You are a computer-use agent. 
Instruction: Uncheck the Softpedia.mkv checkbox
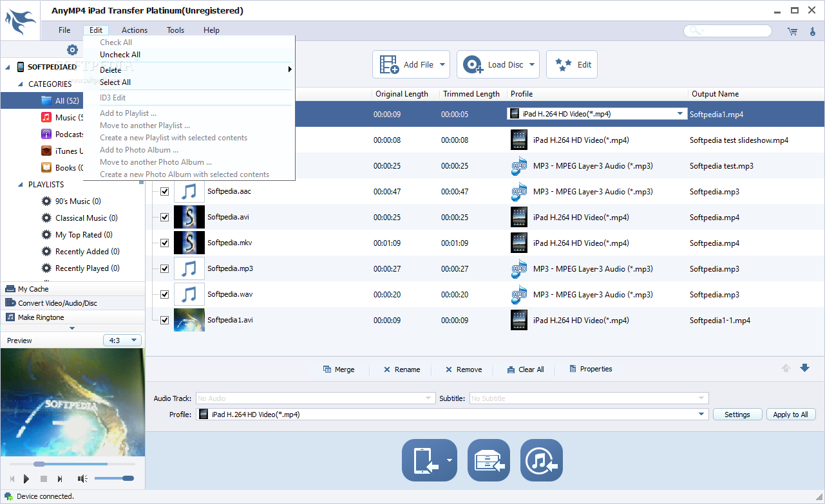[x=164, y=243]
